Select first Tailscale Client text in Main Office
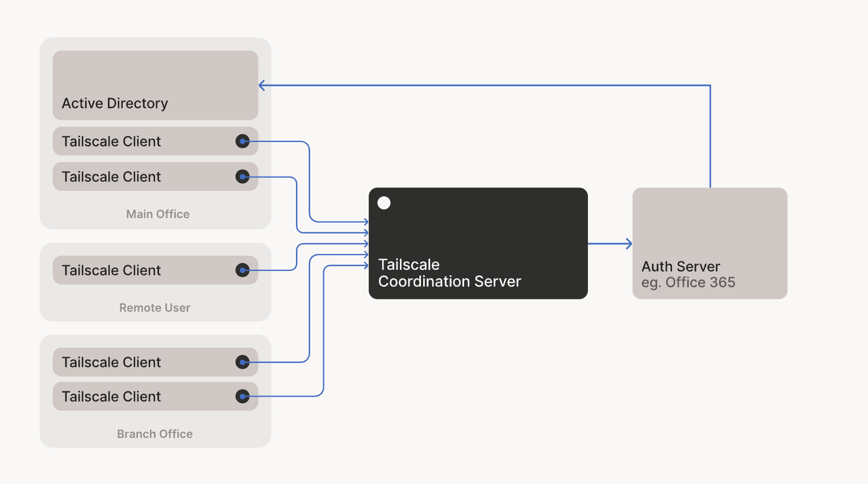This screenshot has height=484, width=868. pyautogui.click(x=111, y=141)
